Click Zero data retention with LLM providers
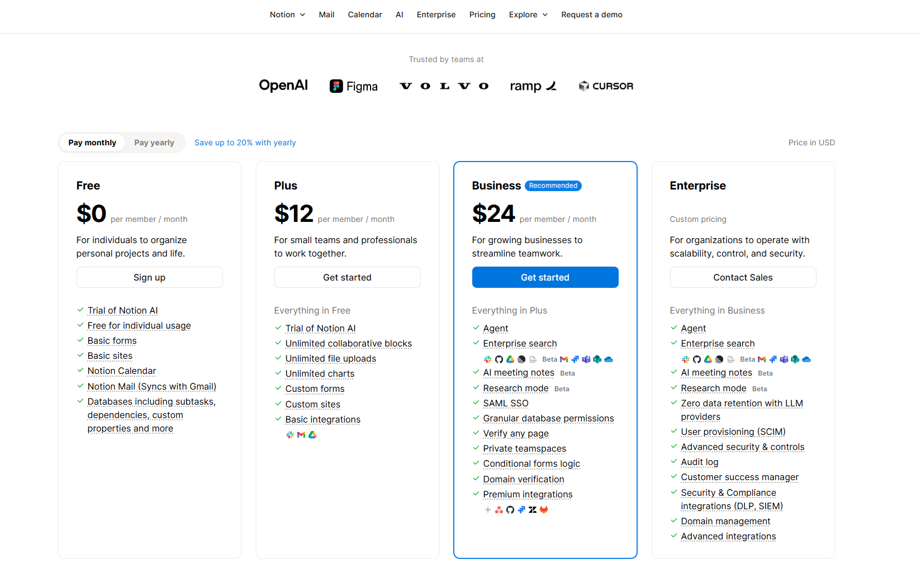Viewport: 921px width, 588px height. [x=742, y=410]
